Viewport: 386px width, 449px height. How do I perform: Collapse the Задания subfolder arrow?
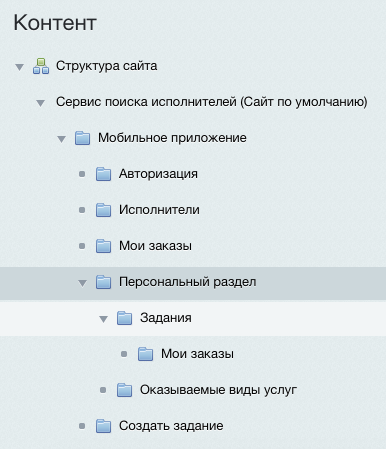pos(103,319)
